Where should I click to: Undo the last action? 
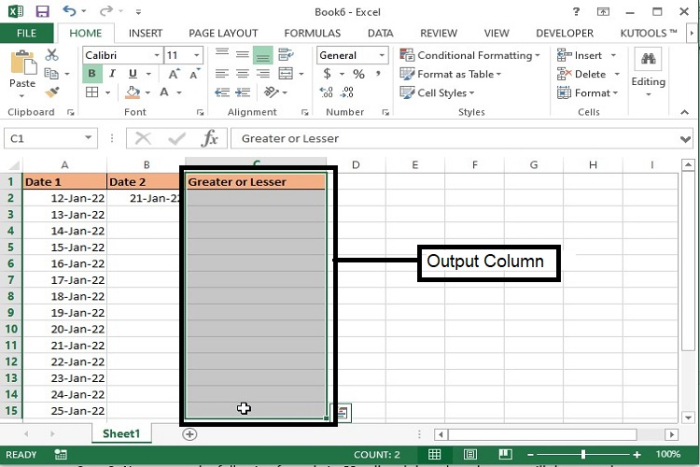click(x=69, y=11)
